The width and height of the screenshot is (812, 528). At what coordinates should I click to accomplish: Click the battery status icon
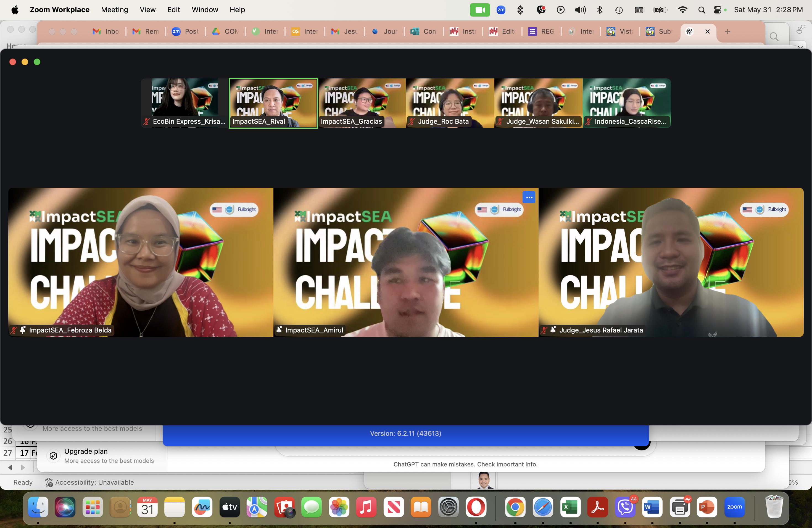pyautogui.click(x=660, y=10)
